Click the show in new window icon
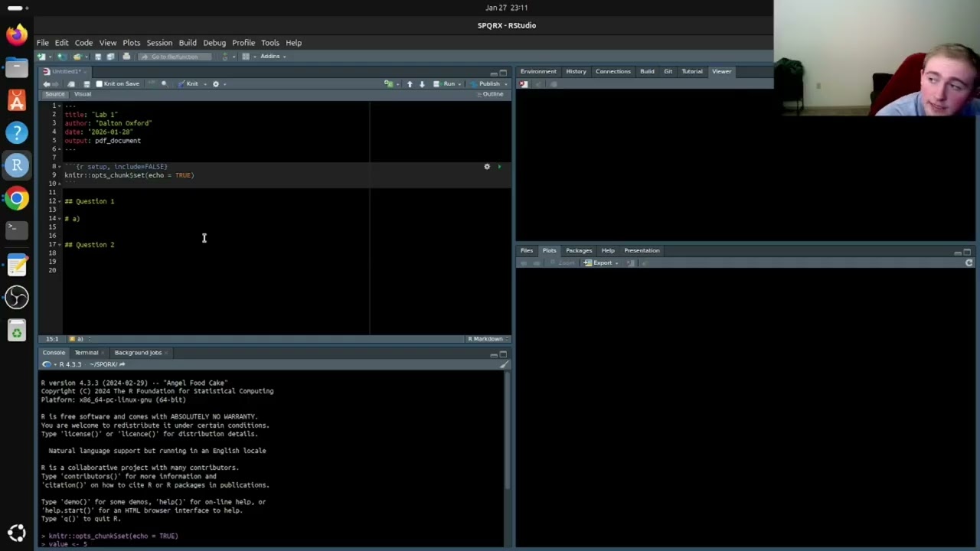980x551 pixels. click(x=71, y=84)
